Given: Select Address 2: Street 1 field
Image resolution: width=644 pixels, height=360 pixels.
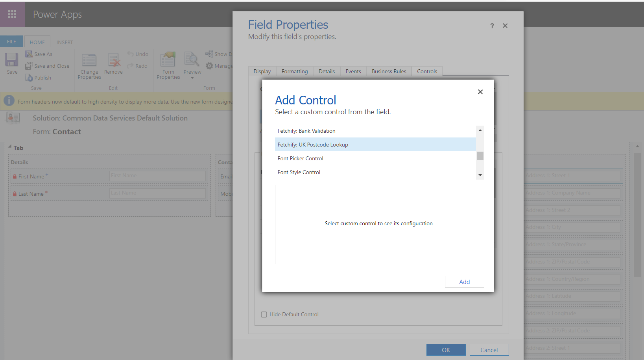Looking at the screenshot, I should click(x=573, y=348).
